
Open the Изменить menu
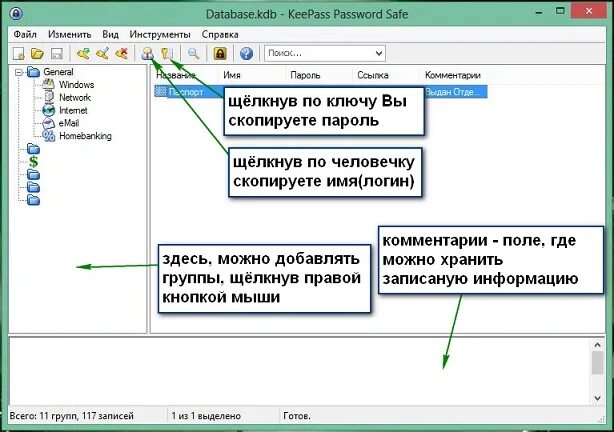pos(70,34)
